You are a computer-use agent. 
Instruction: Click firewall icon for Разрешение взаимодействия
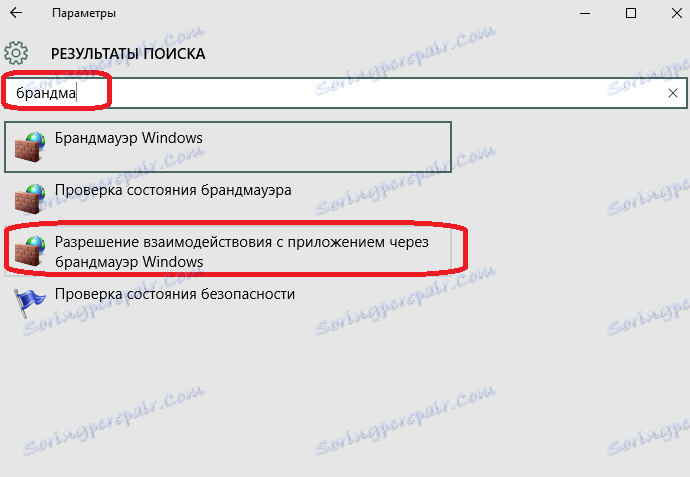click(30, 251)
